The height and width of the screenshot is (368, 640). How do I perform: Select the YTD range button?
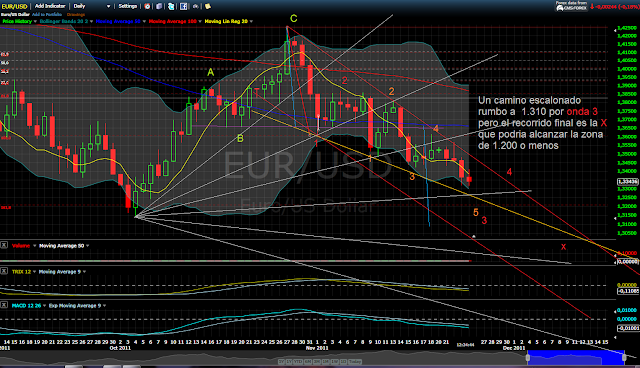(298, 361)
